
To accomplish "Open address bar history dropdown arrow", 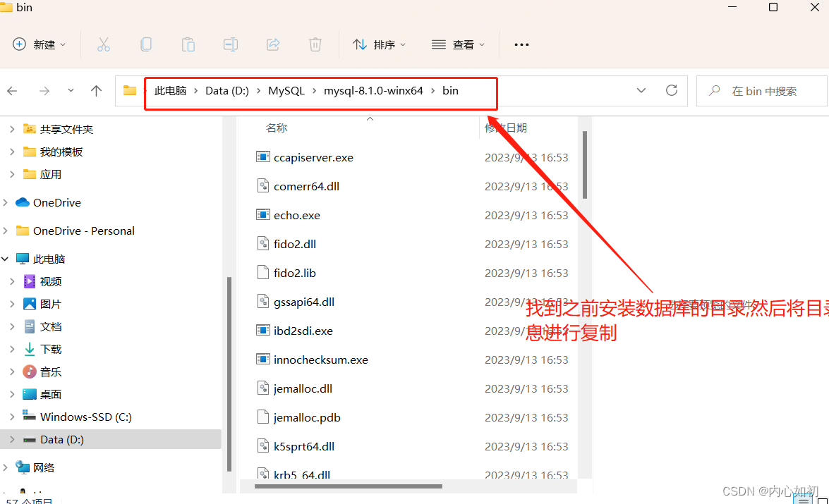I will 641,91.
